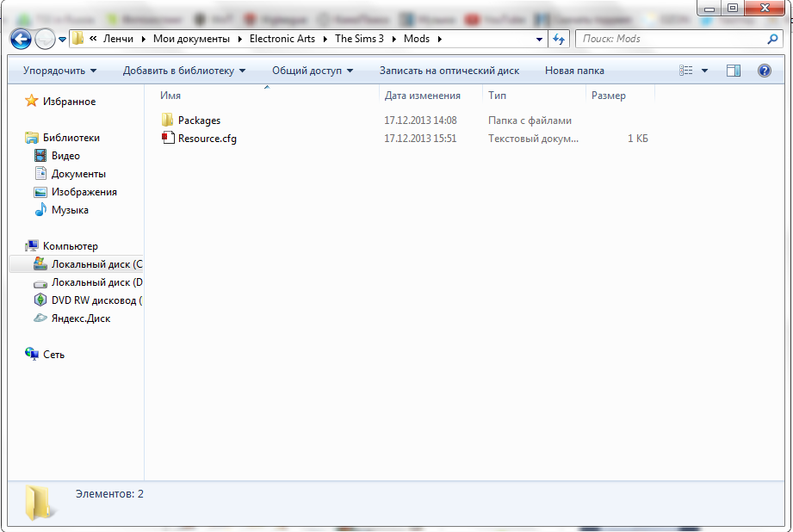Click the search magnifier icon
Viewport: 793px width, 532px height.
pos(772,39)
